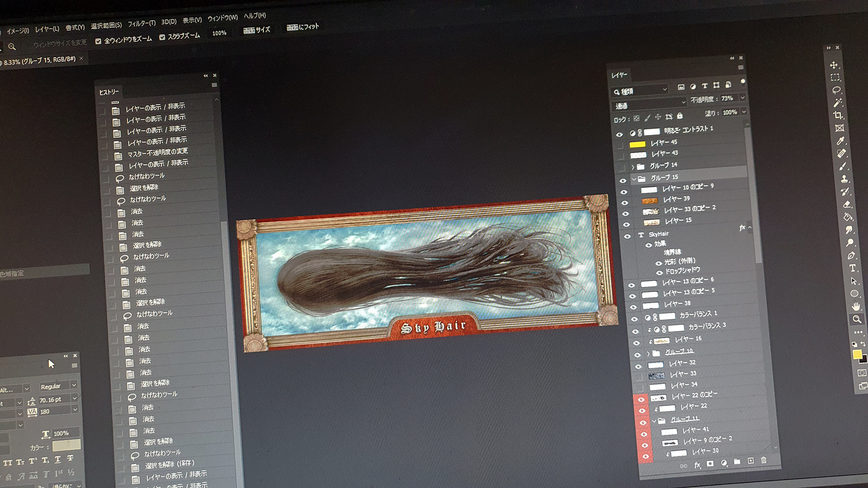Select the Brush tool
This screenshot has width=868, height=488.
point(843,166)
